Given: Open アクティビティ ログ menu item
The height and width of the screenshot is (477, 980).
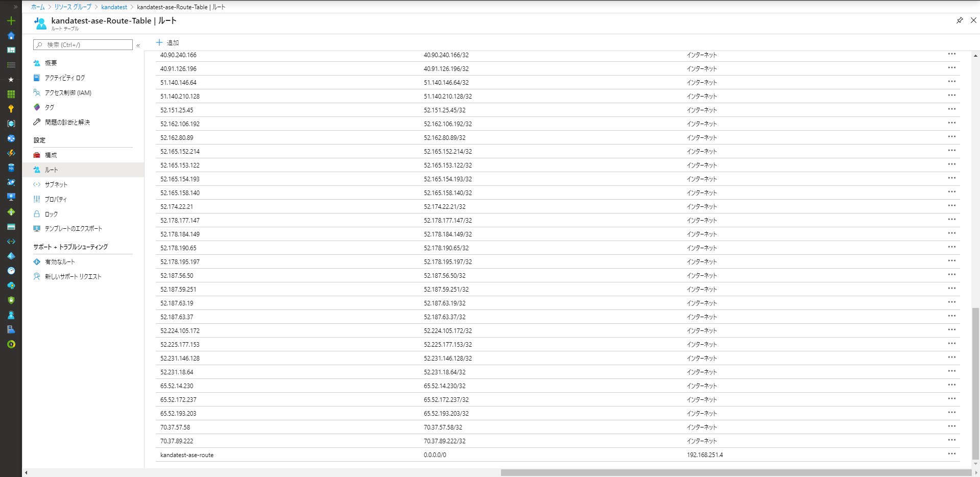Looking at the screenshot, I should click(64, 78).
